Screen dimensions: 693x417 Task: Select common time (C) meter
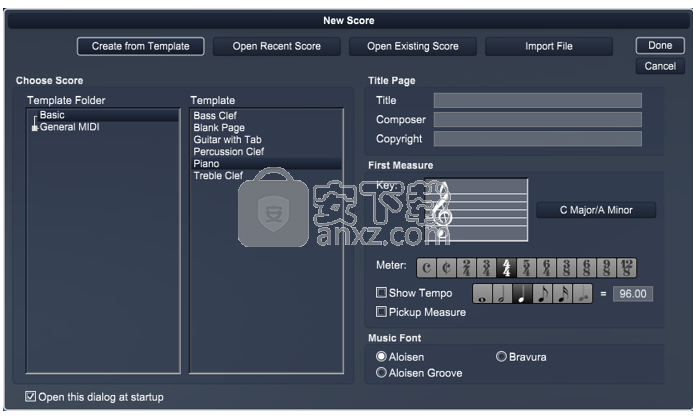click(x=426, y=268)
